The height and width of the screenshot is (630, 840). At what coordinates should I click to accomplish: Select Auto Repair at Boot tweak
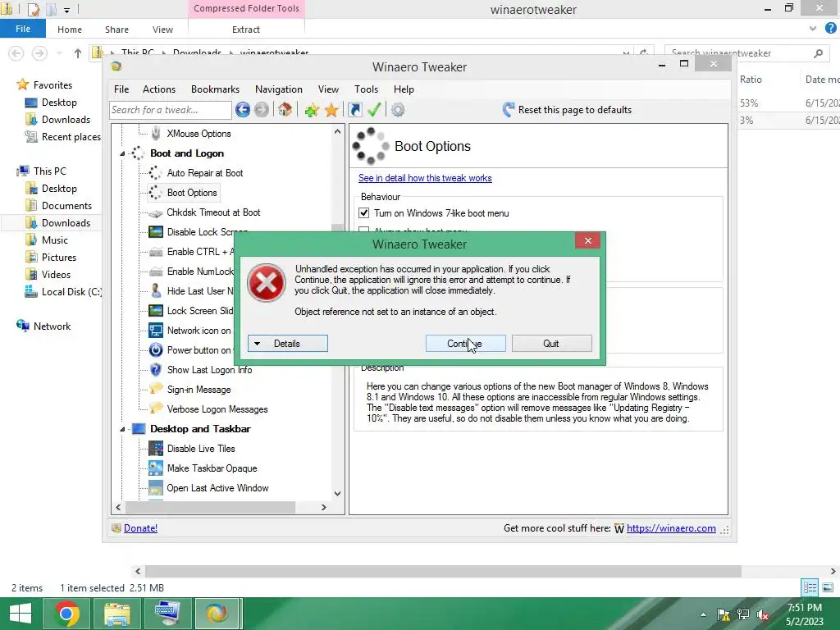point(204,173)
